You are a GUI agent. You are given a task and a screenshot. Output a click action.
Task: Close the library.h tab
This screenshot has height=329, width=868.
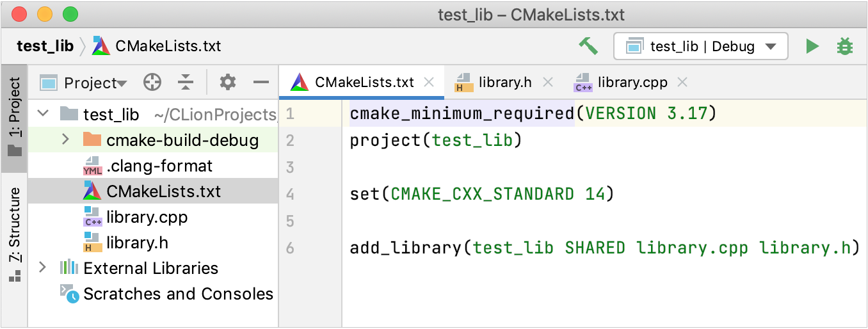coord(547,82)
